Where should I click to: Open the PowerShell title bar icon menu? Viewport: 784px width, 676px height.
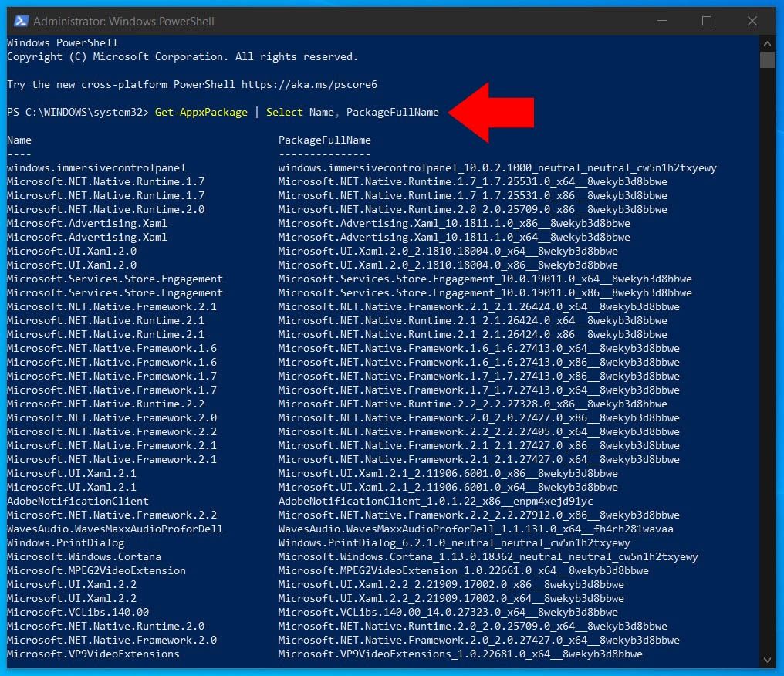click(x=21, y=21)
